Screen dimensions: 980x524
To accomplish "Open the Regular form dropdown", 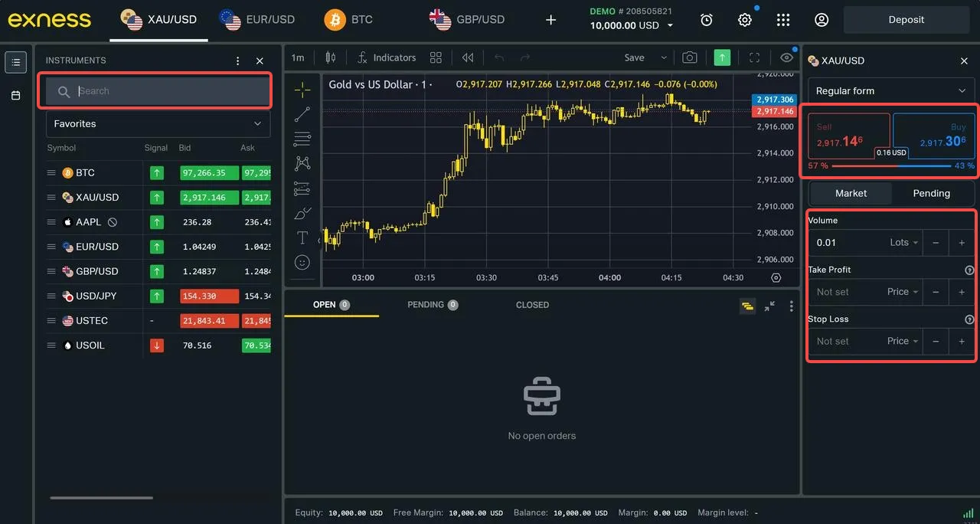I will [891, 90].
